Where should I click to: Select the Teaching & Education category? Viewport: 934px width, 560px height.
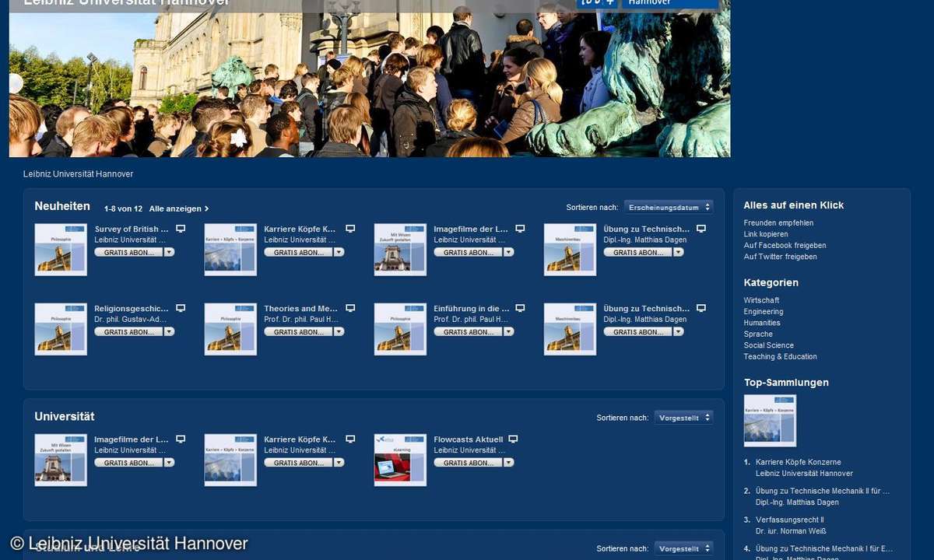pyautogui.click(x=780, y=356)
